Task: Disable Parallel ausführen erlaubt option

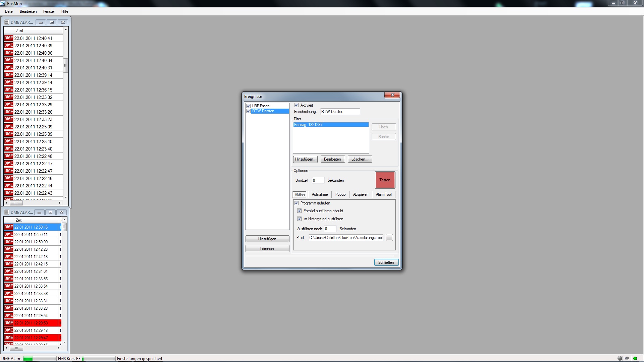Action: [300, 211]
